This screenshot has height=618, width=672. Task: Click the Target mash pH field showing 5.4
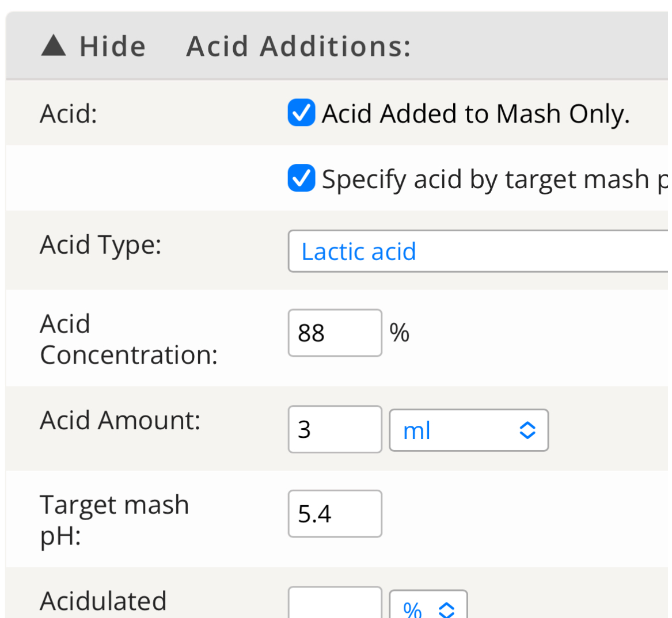[335, 514]
